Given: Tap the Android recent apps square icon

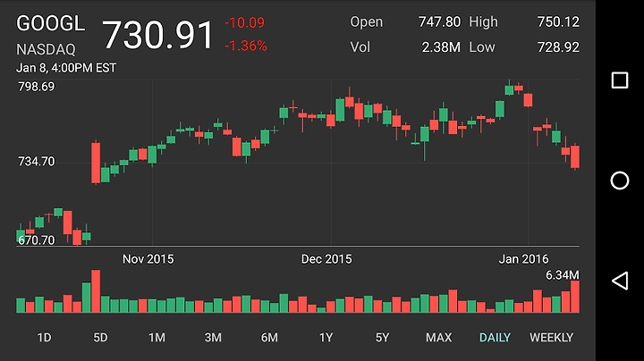Looking at the screenshot, I should tap(619, 80).
